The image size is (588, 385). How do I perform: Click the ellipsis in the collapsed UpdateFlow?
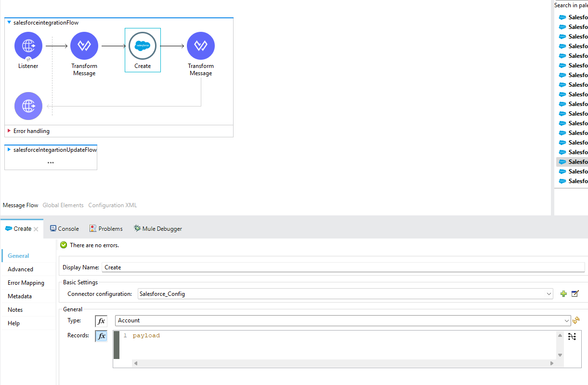pos(51,163)
